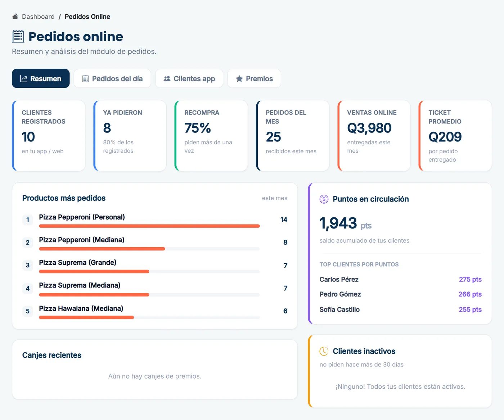Click the Pizza Hawaiana (Mediana) progress bar
This screenshot has width=504, height=420.
(x=149, y=317)
